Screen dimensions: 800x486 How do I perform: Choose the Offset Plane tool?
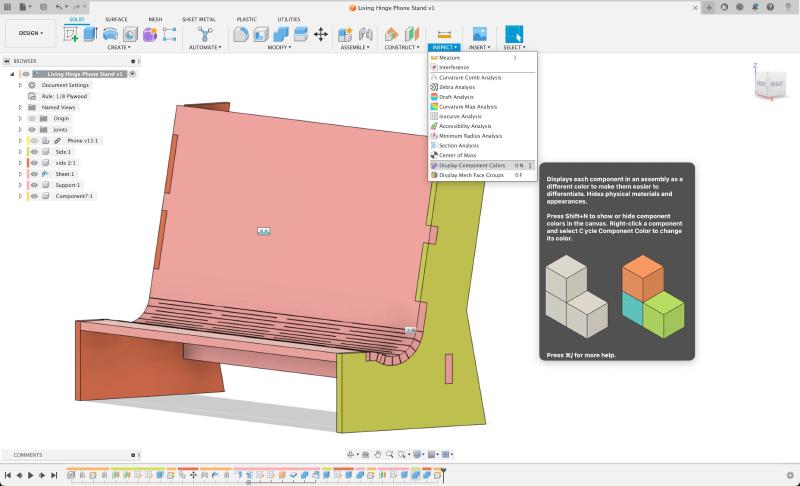coord(391,34)
